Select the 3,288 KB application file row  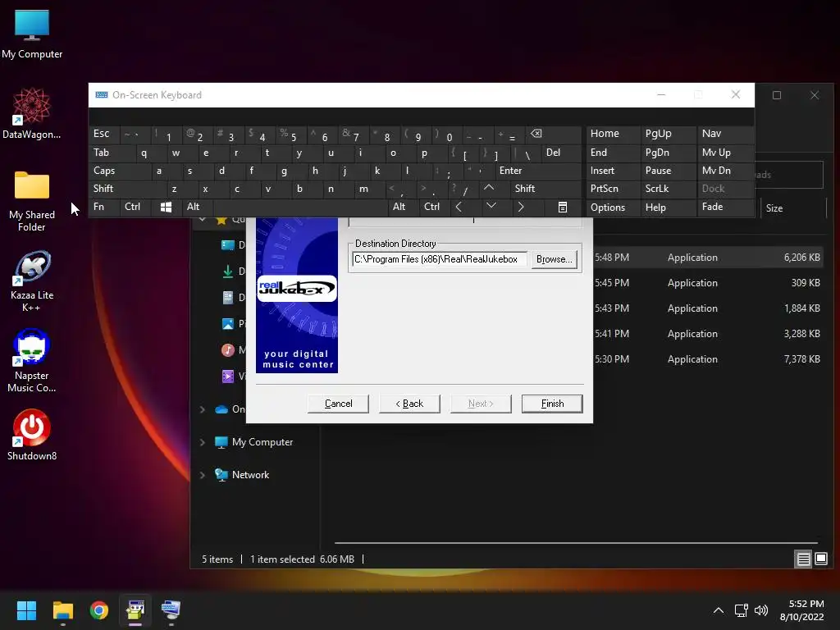710,334
